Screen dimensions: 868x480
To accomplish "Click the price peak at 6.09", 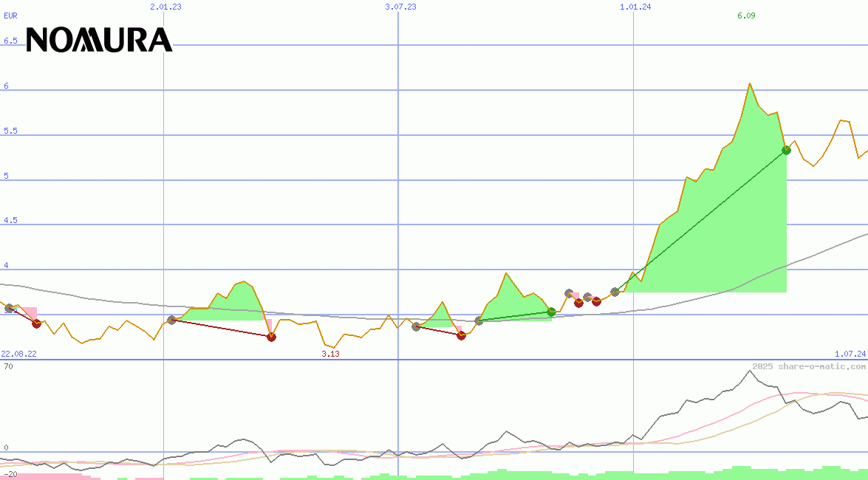I will pos(750,83).
